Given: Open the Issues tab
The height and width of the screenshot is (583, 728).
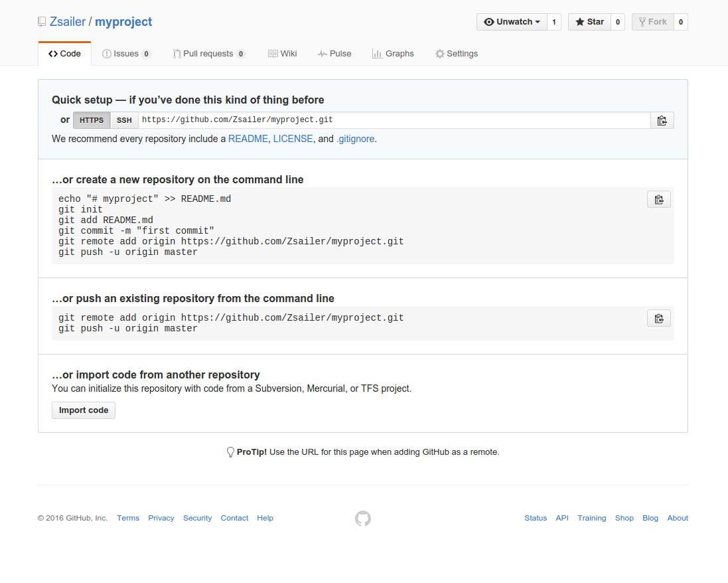Looking at the screenshot, I should tap(126, 54).
